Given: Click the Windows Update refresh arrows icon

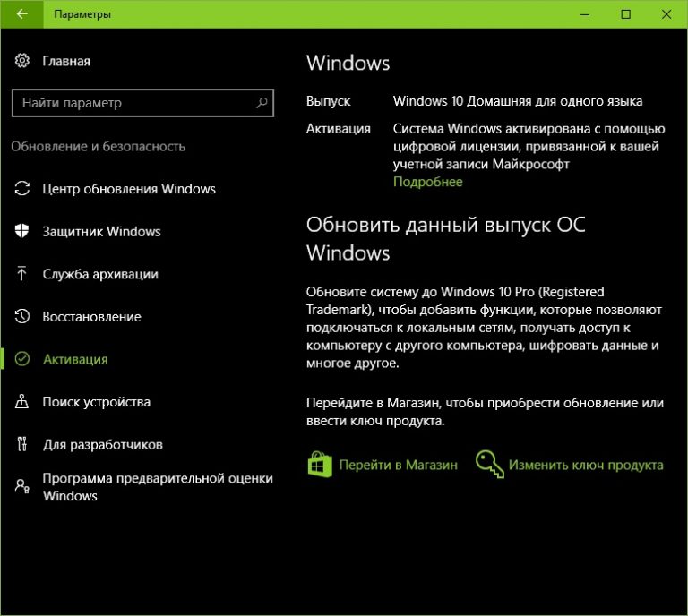Looking at the screenshot, I should click(21, 189).
